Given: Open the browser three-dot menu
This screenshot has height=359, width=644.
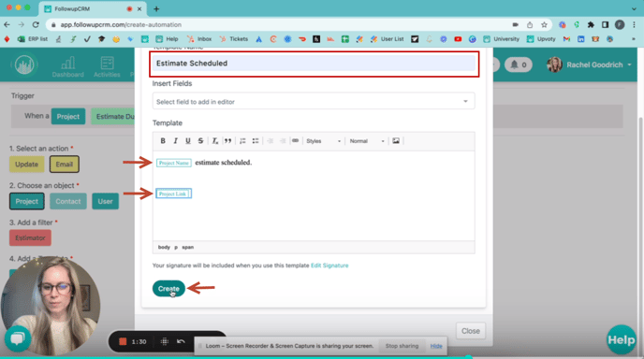Looking at the screenshot, I should pyautogui.click(x=634, y=24).
